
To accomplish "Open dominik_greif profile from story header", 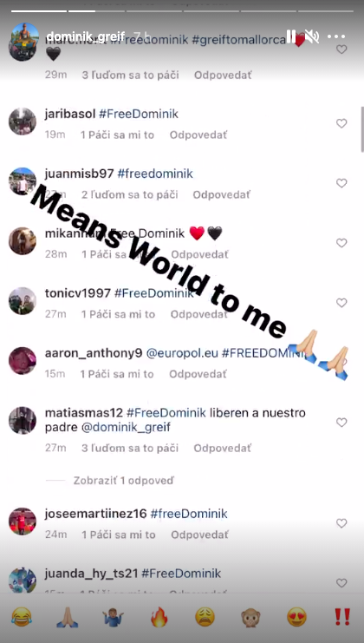I will click(x=86, y=37).
